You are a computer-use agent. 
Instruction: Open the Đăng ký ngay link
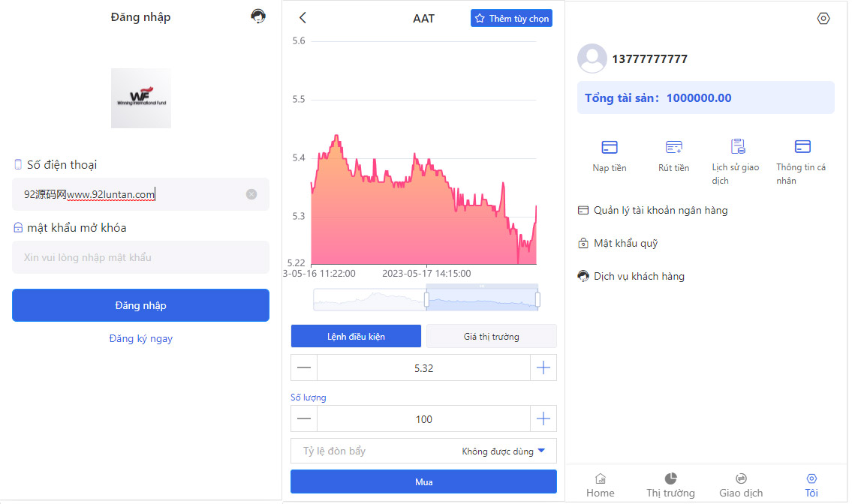(x=140, y=338)
